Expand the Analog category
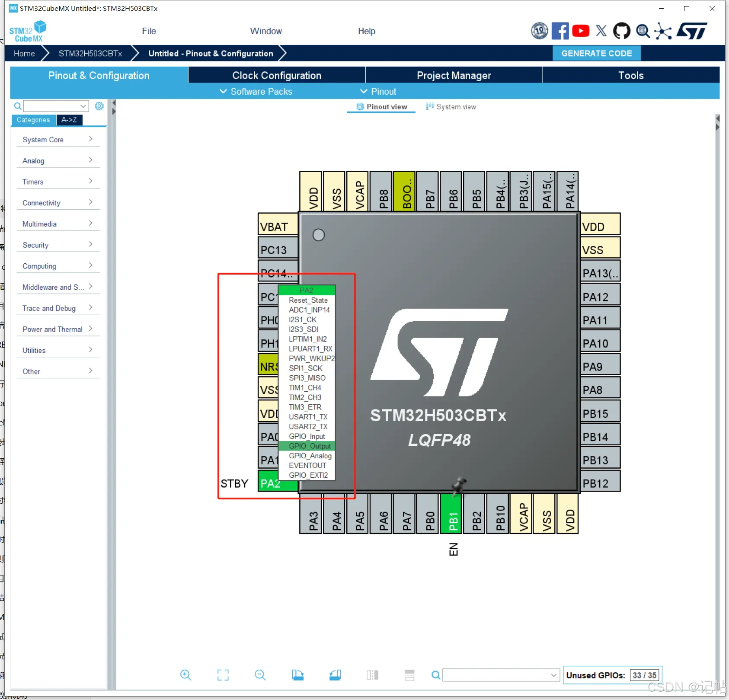 [58, 161]
